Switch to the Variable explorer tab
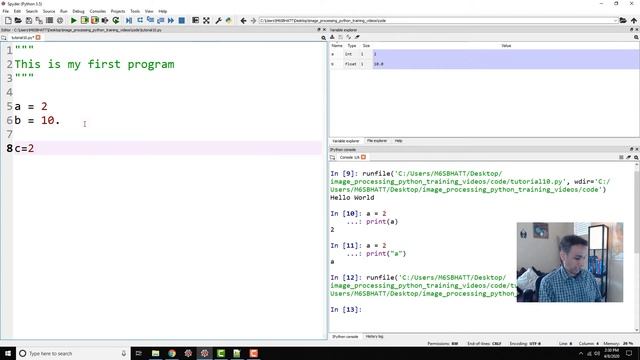The width and height of the screenshot is (640, 360). coord(346,141)
